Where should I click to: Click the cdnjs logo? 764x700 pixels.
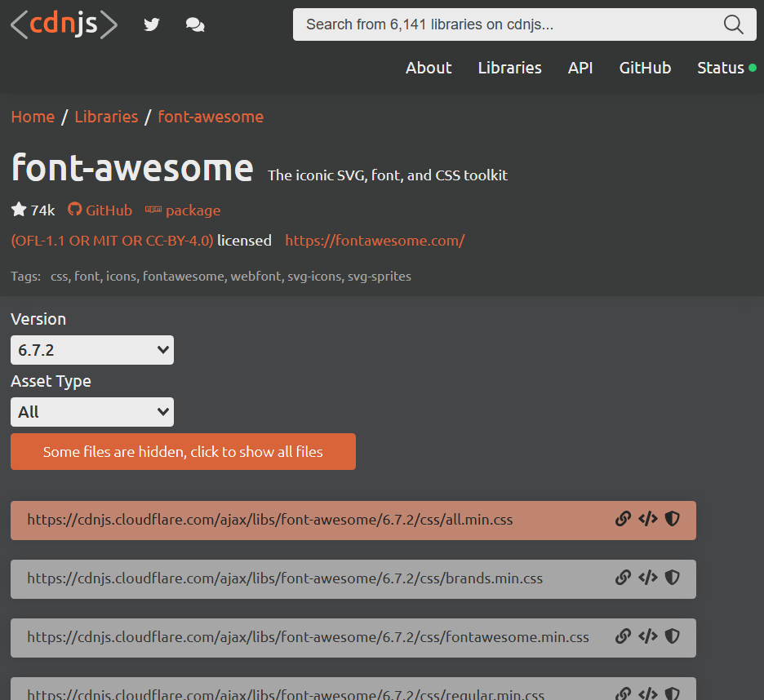tap(64, 24)
